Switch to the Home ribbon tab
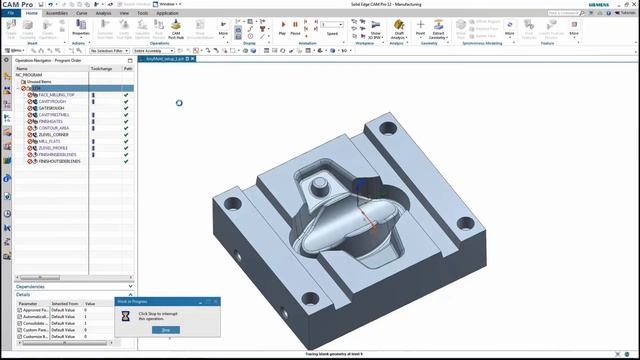 (31, 13)
